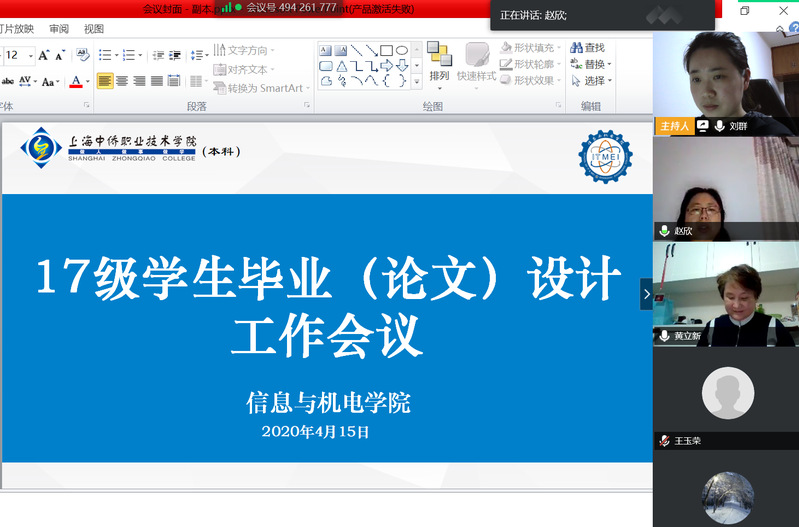The height and width of the screenshot is (527, 799).
Task: Click the 查找 (Find) icon
Action: click(x=587, y=47)
